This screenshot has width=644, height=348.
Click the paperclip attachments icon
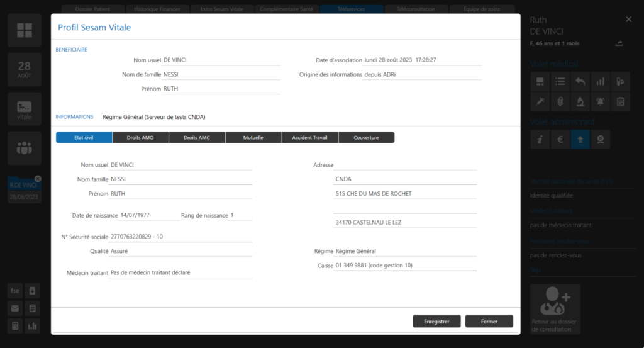(560, 101)
